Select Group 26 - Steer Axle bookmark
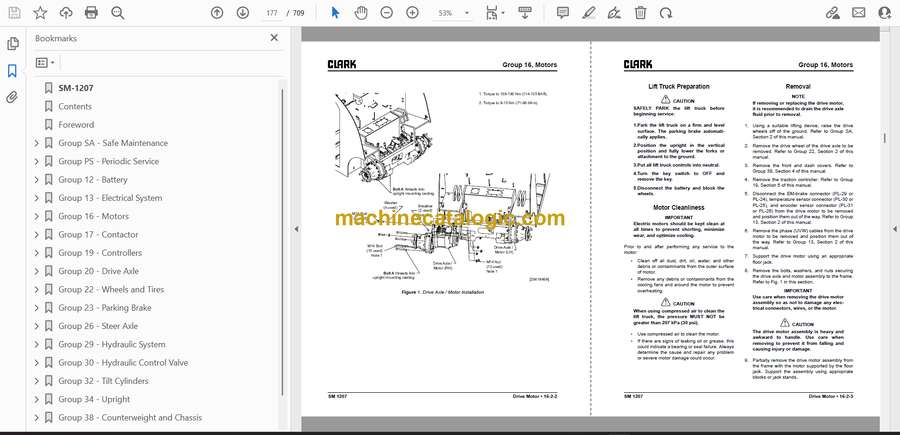Viewport: 900px width, 435px height. pos(98,326)
